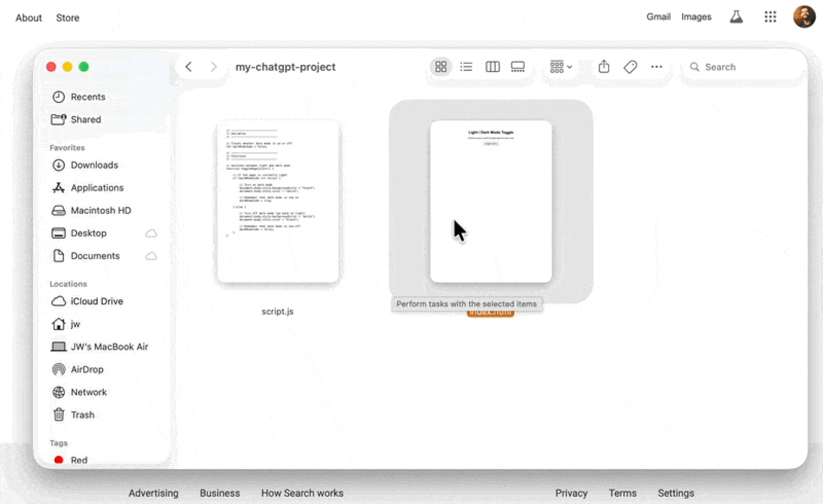The width and height of the screenshot is (823, 504).
Task: Open the ellipsis action menu
Action: tap(656, 67)
